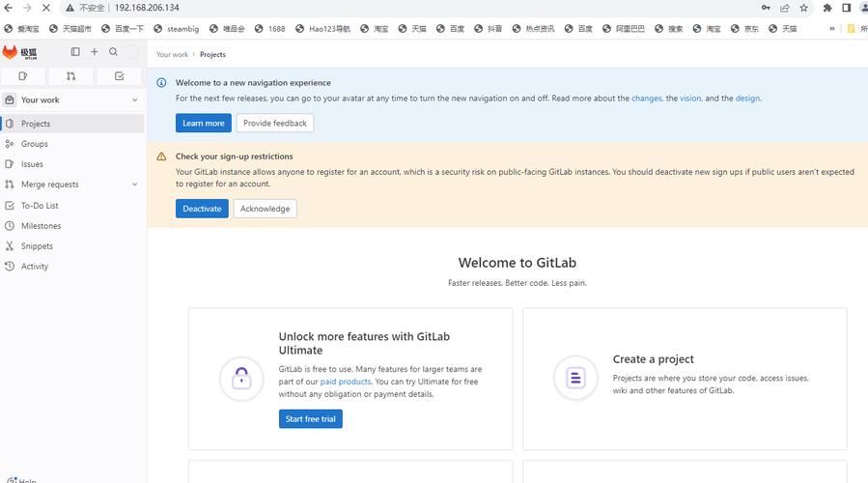
Task: Open the changes link
Action: tap(647, 98)
